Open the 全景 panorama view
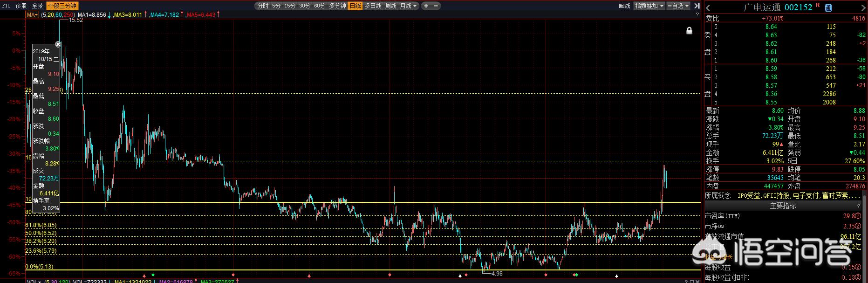This screenshot has height=283, width=868. (37, 6)
